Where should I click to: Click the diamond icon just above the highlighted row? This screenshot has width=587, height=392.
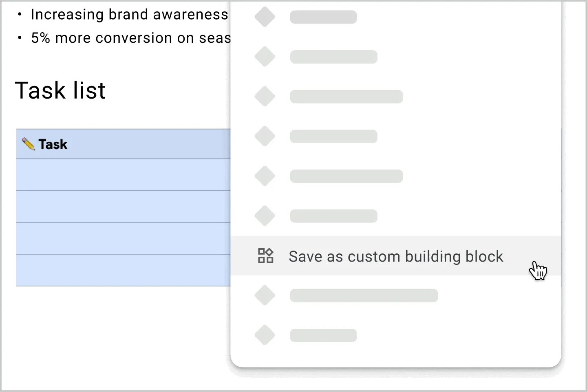click(x=265, y=216)
